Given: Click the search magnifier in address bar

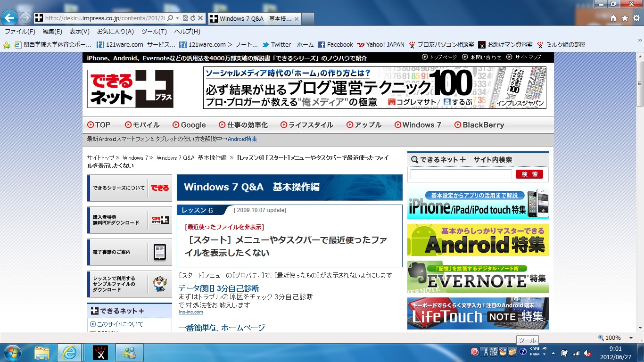Looking at the screenshot, I should pos(170,18).
